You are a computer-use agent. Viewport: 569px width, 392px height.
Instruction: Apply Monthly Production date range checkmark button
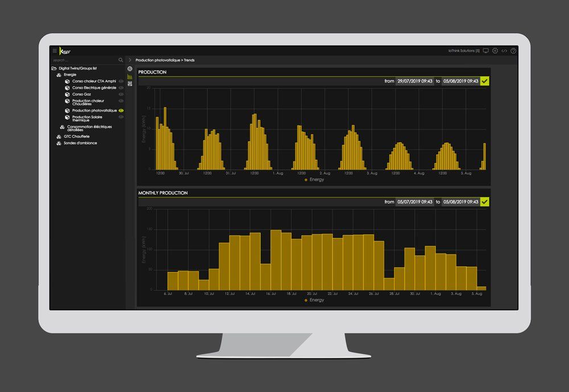[x=484, y=202]
